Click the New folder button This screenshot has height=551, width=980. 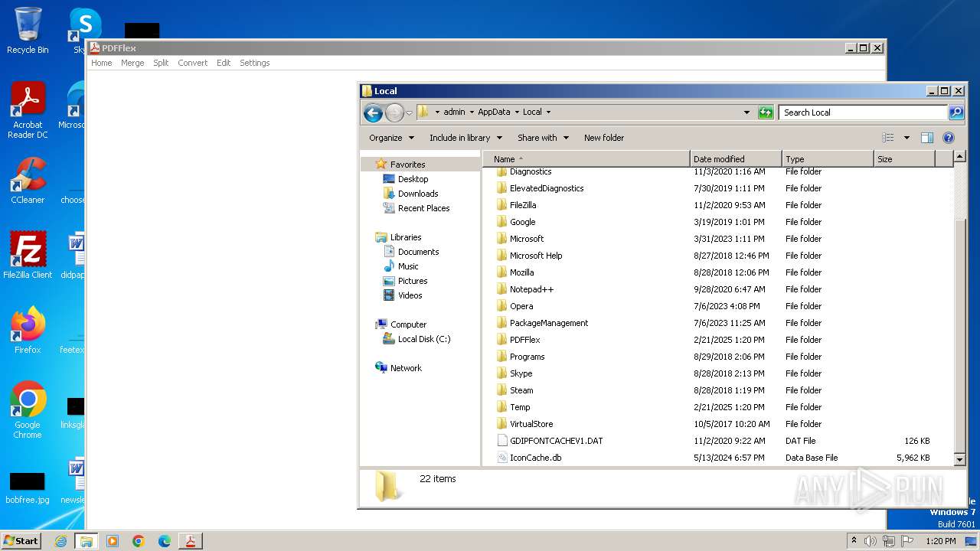[604, 138]
